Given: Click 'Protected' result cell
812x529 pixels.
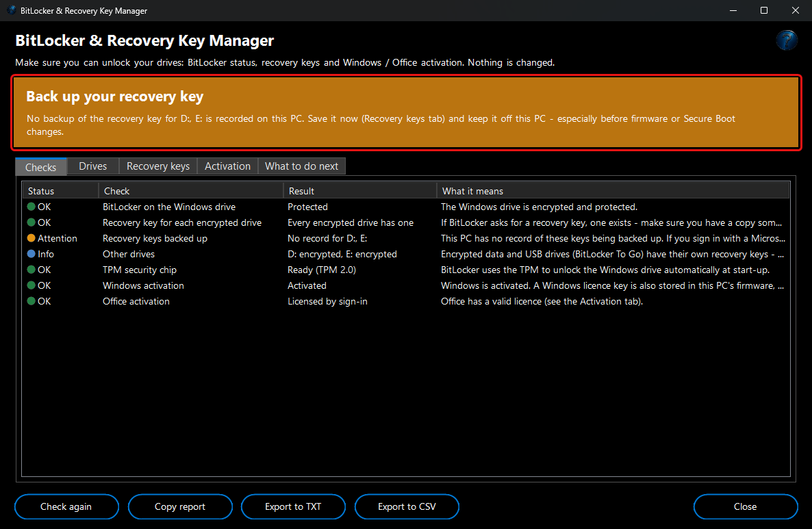Looking at the screenshot, I should coord(307,207).
